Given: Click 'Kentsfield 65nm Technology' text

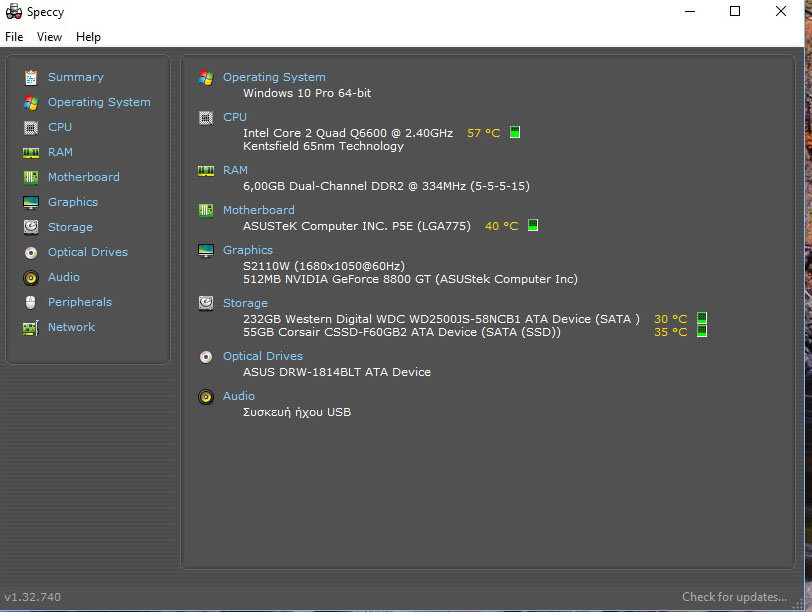Looking at the screenshot, I should click(x=323, y=146).
